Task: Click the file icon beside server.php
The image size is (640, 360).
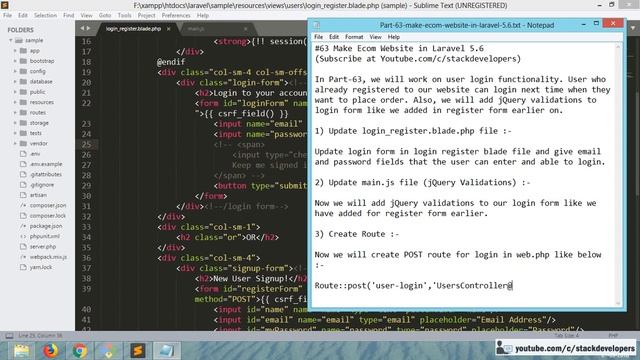Action: pos(23,247)
